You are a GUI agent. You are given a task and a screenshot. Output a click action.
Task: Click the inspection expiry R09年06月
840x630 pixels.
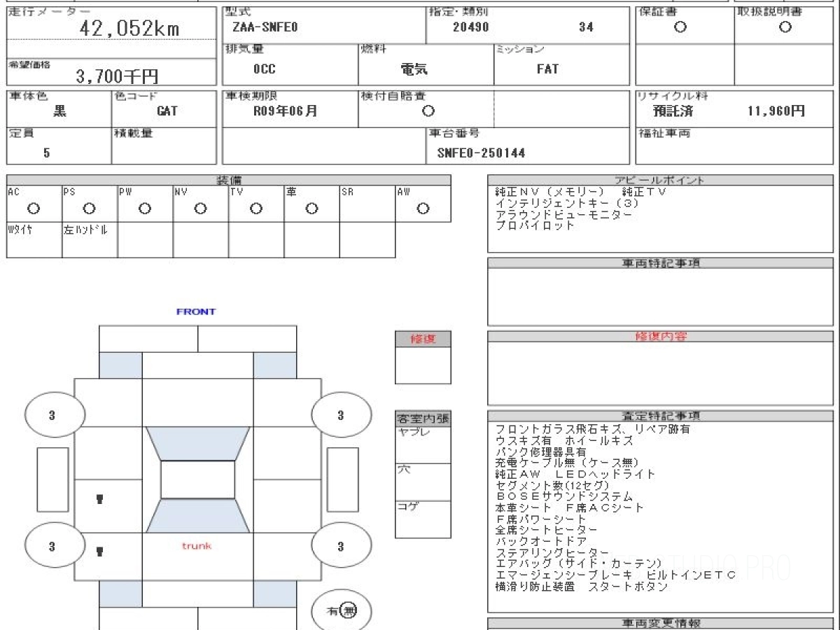286,111
